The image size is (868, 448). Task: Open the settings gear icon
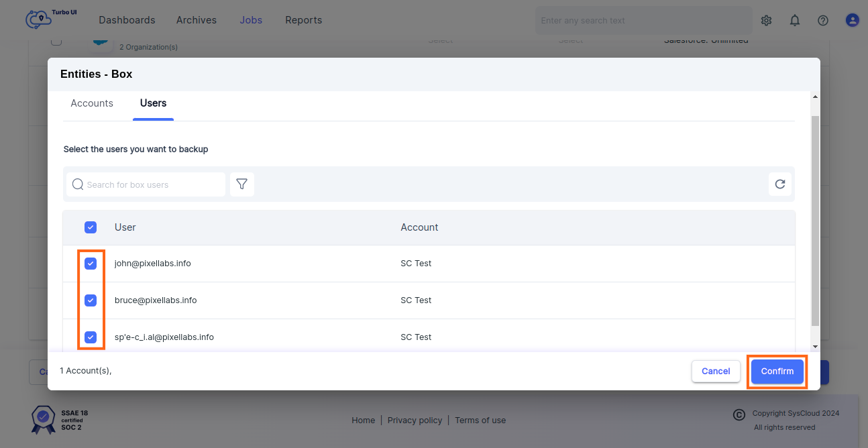766,21
